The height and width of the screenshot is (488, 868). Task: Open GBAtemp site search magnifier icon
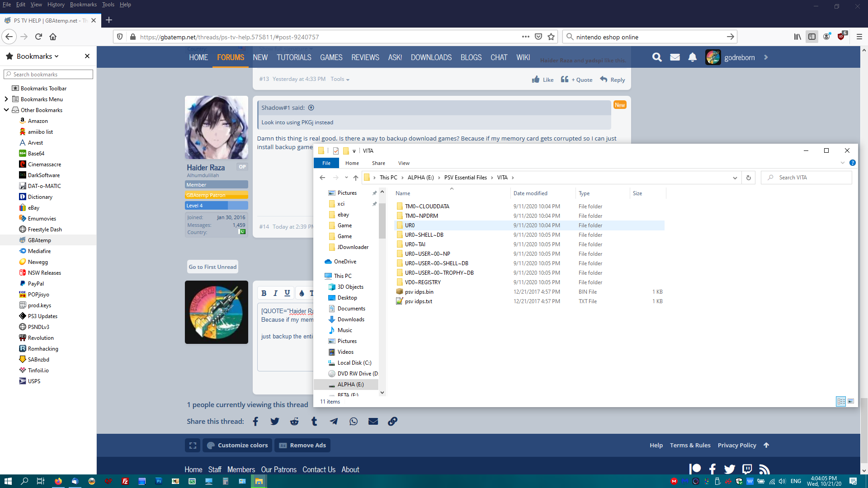657,57
